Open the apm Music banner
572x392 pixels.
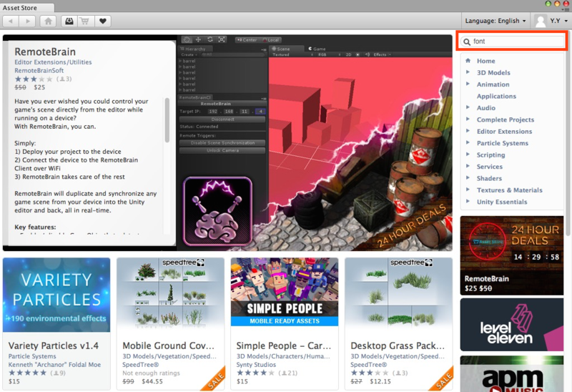click(x=512, y=373)
